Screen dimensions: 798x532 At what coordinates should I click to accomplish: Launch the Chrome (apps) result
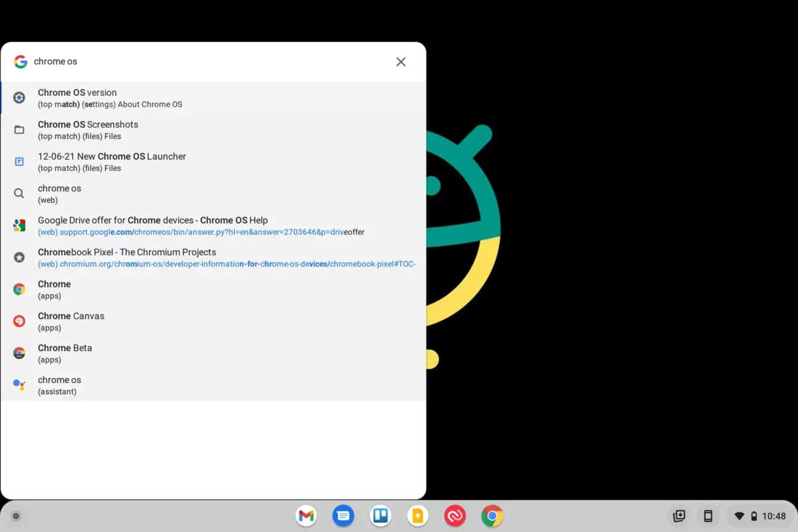[213, 289]
